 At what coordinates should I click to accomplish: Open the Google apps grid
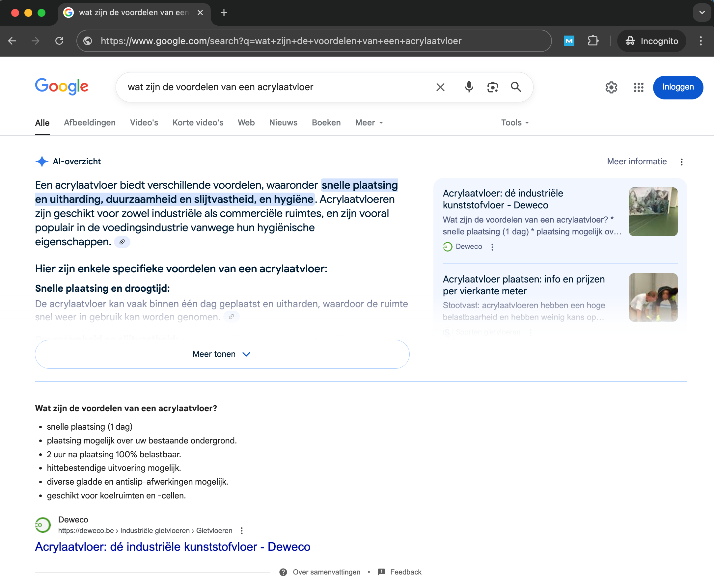[x=639, y=87]
